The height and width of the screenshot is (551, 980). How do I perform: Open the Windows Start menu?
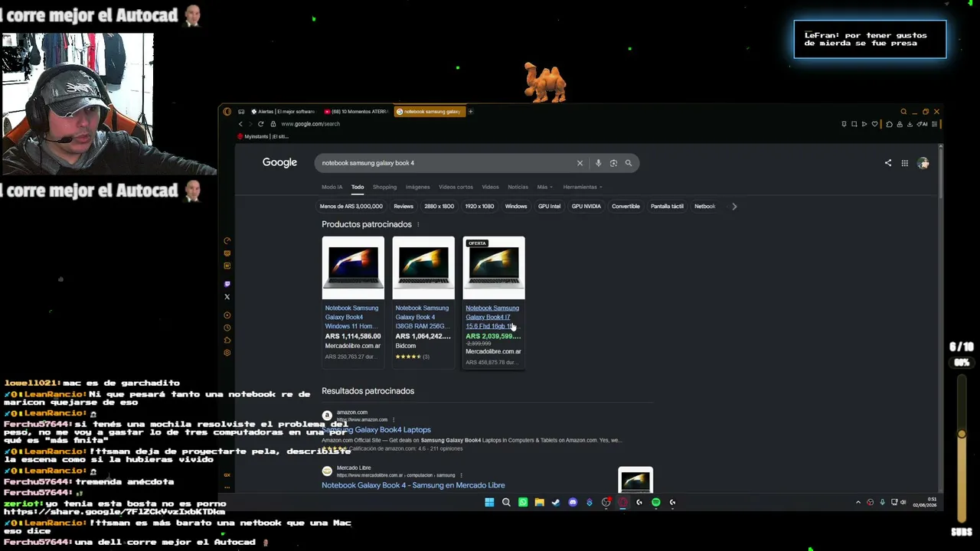(x=489, y=503)
